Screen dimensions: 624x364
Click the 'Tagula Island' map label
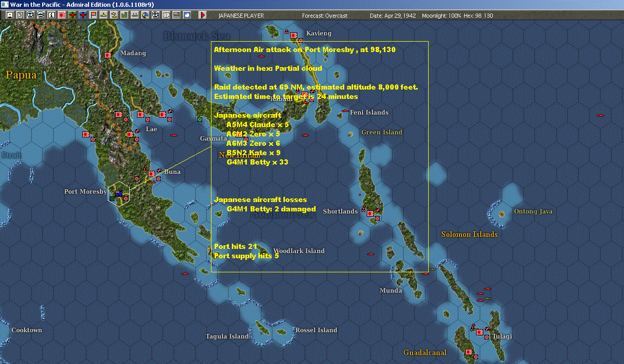(227, 336)
